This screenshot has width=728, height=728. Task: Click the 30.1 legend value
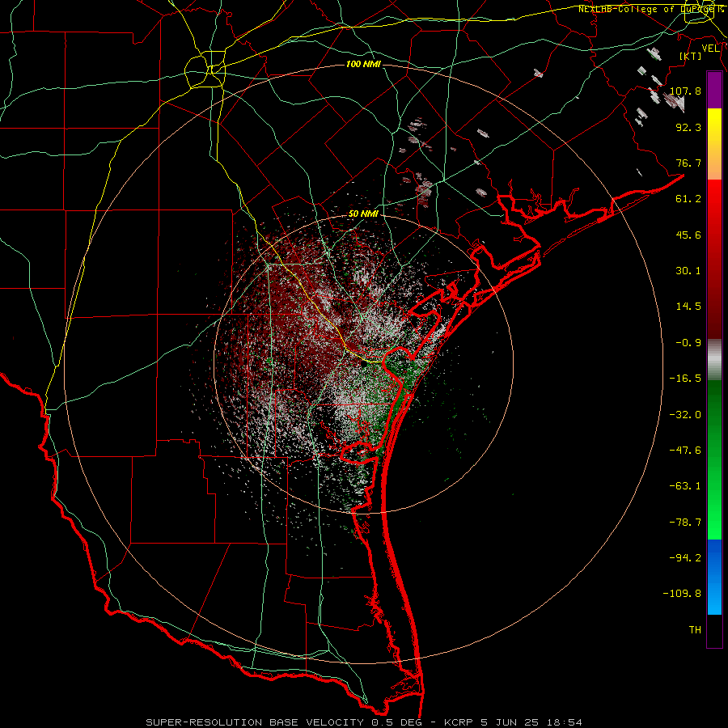688,271
